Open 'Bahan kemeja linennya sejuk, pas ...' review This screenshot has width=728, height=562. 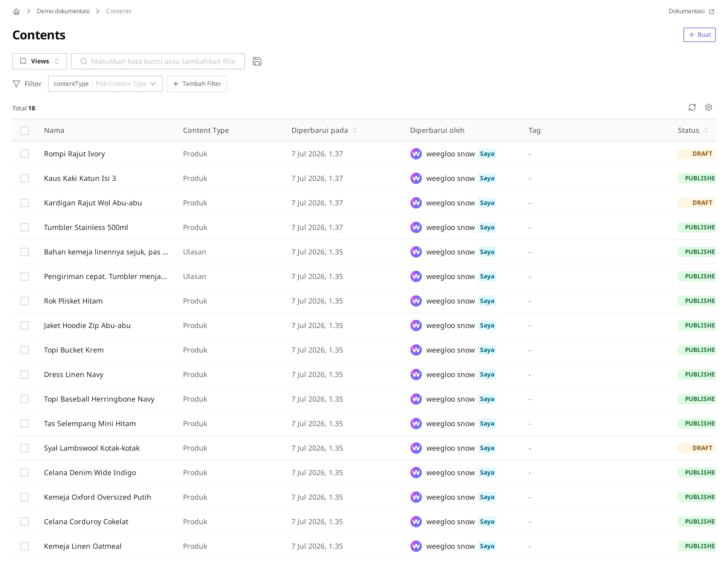point(106,252)
